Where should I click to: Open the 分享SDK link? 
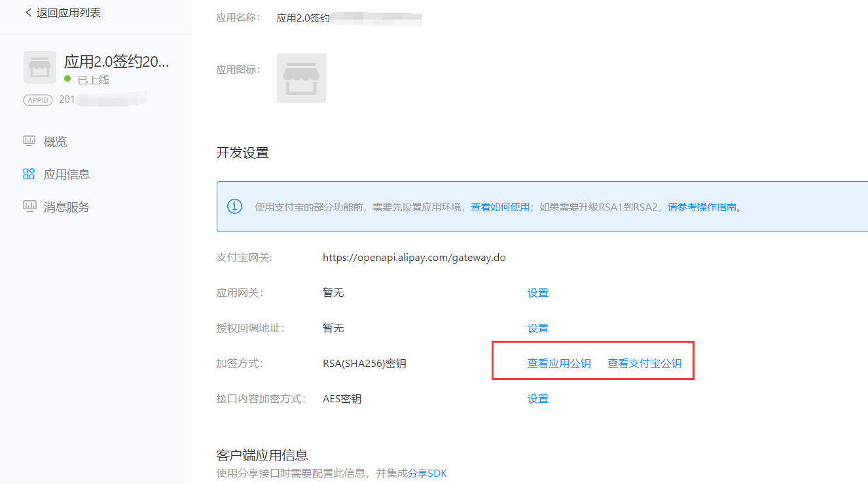[x=427, y=473]
